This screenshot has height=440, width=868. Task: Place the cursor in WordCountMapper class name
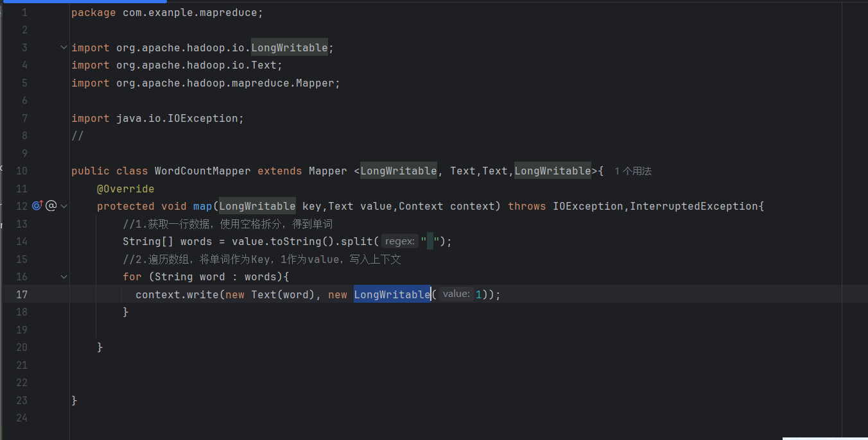pyautogui.click(x=202, y=171)
